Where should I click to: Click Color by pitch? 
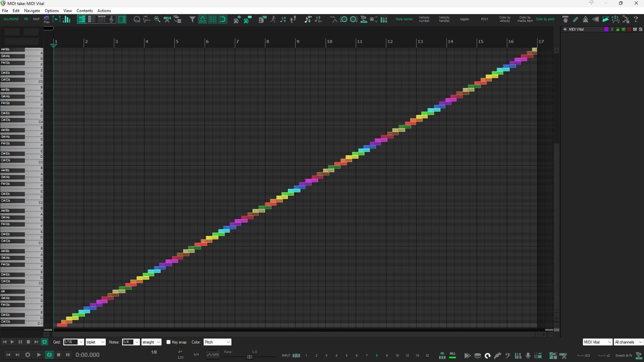coord(545,19)
